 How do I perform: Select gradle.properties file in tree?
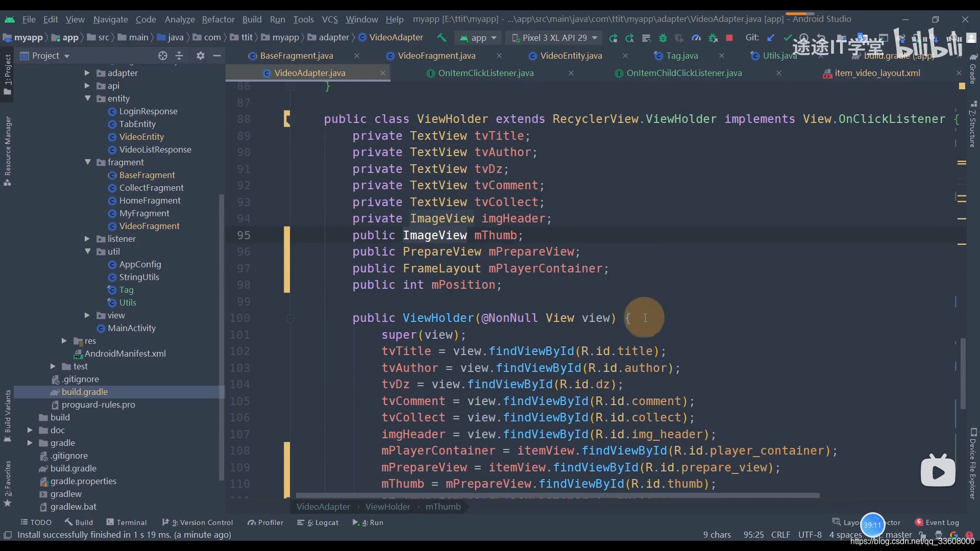coord(83,481)
